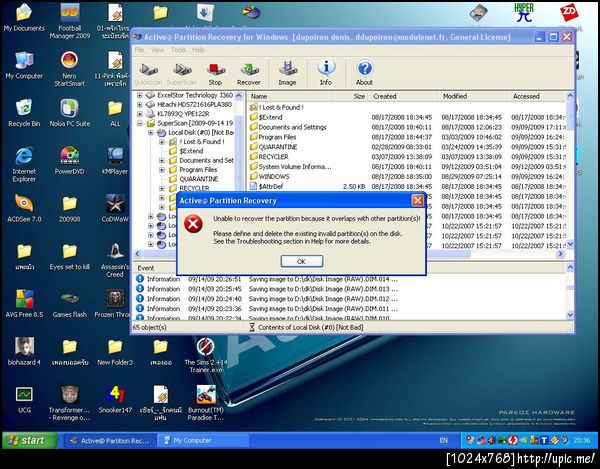Open the disk Image tool
Screen dimensions: 600x469
[287, 73]
